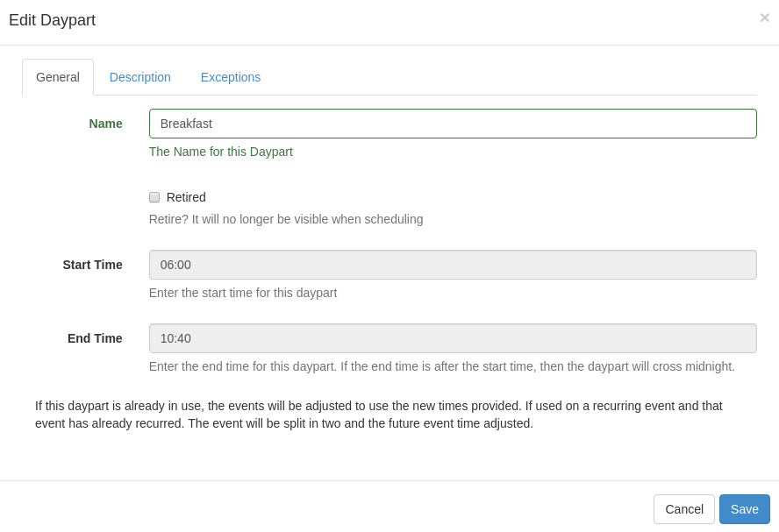Save the daypart changes
The image size is (779, 532).
coord(744,509)
